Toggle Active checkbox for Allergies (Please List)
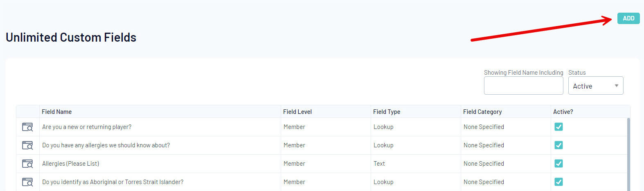This screenshot has width=644, height=191. point(558,164)
